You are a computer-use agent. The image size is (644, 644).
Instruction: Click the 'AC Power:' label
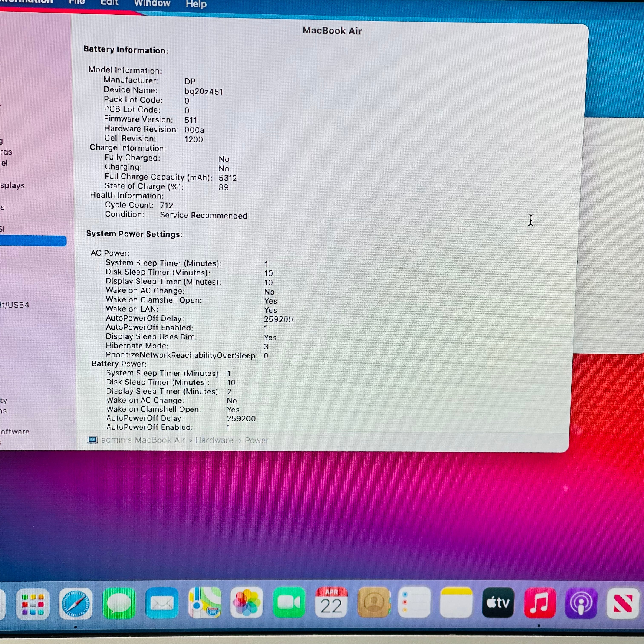(110, 253)
